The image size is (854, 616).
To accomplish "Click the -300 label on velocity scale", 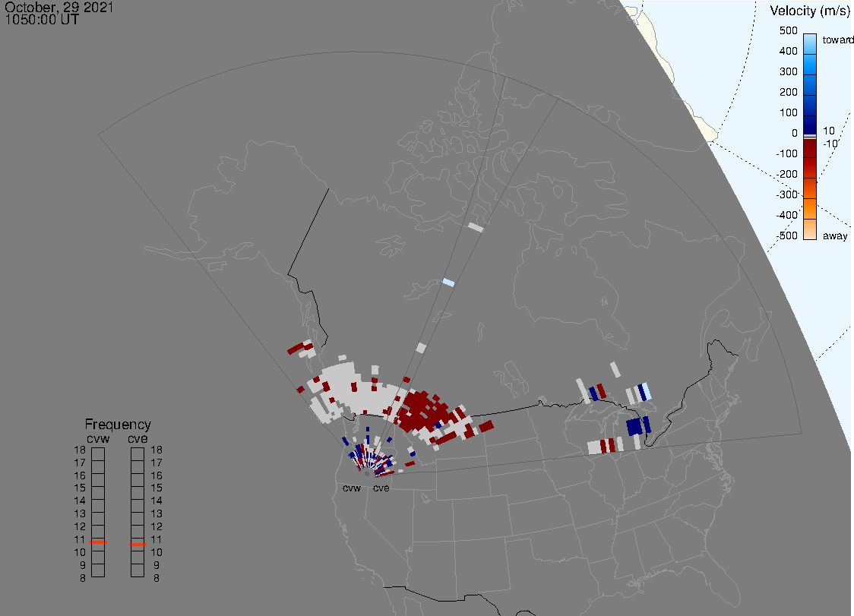I will 786,194.
